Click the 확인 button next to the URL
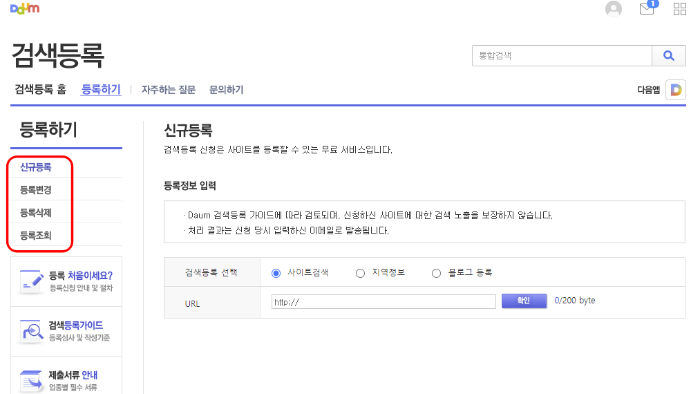This screenshot has height=394, width=700. 524,301
